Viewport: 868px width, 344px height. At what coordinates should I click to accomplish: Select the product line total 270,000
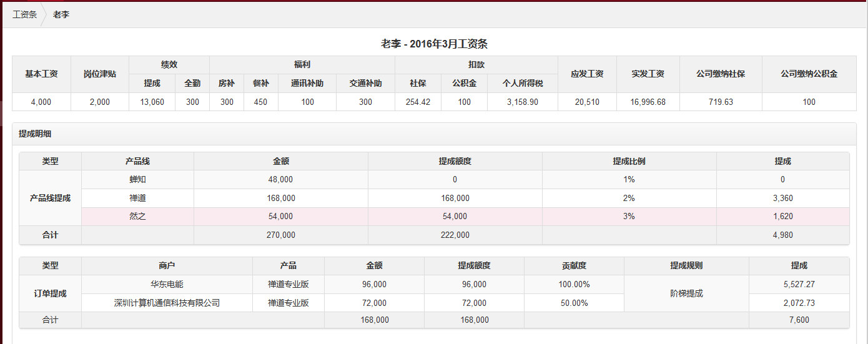pyautogui.click(x=280, y=235)
